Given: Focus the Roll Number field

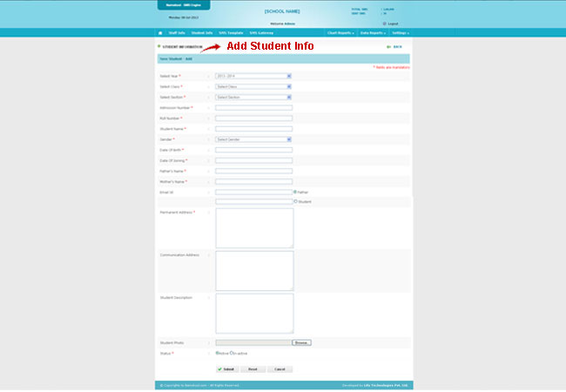Looking at the screenshot, I should 253,118.
